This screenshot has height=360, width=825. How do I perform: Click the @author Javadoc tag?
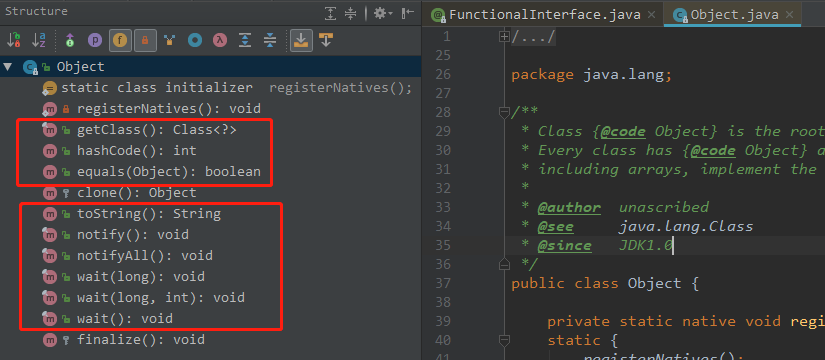[569, 207]
